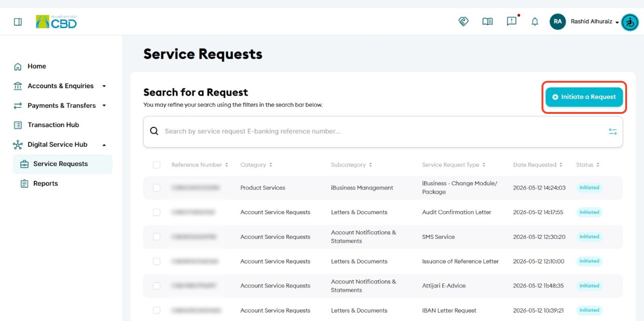The image size is (644, 321).
Task: Click date '2026-05-12 10:39:21'
Action: [x=538, y=311]
